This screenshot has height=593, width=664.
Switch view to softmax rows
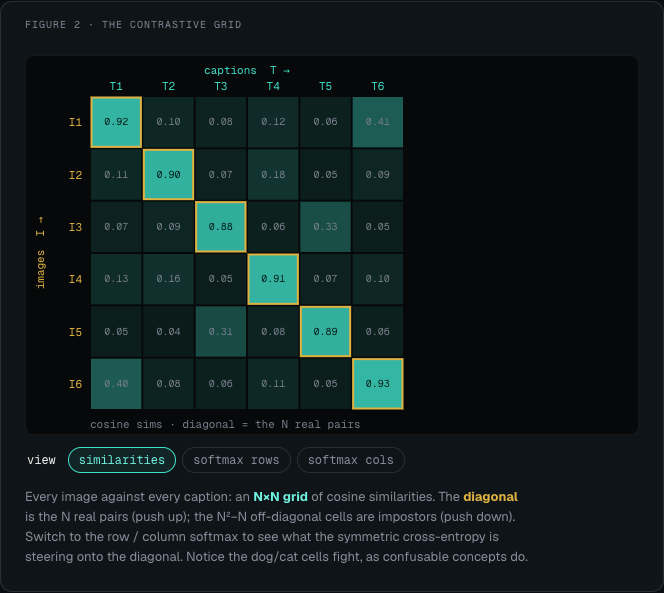click(x=236, y=460)
